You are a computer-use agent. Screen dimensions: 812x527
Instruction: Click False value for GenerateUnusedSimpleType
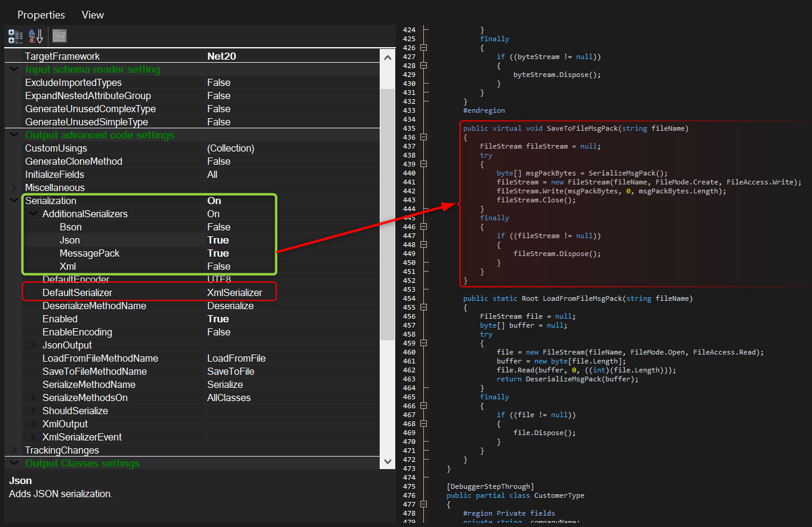coord(219,122)
